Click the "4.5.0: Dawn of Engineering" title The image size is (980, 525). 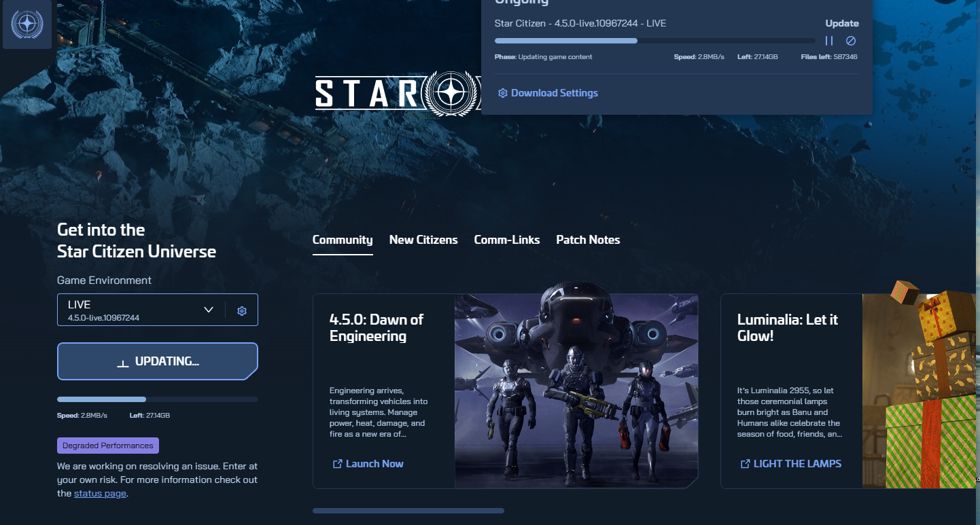(377, 327)
